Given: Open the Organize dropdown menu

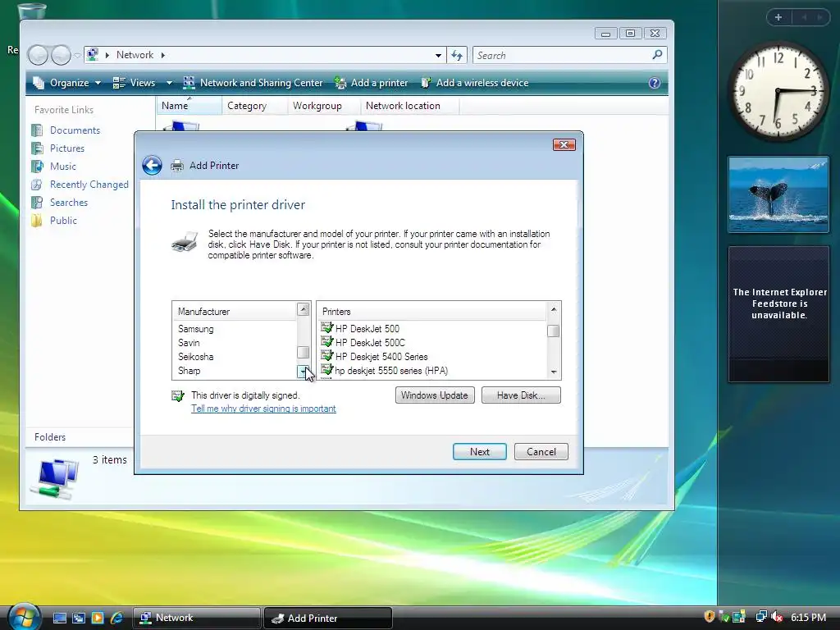Looking at the screenshot, I should [x=67, y=83].
